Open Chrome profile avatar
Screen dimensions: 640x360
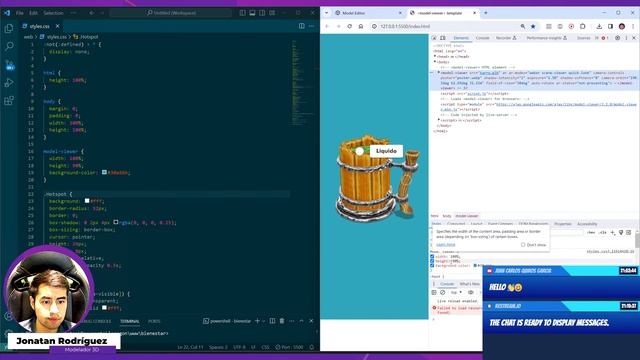(622, 26)
